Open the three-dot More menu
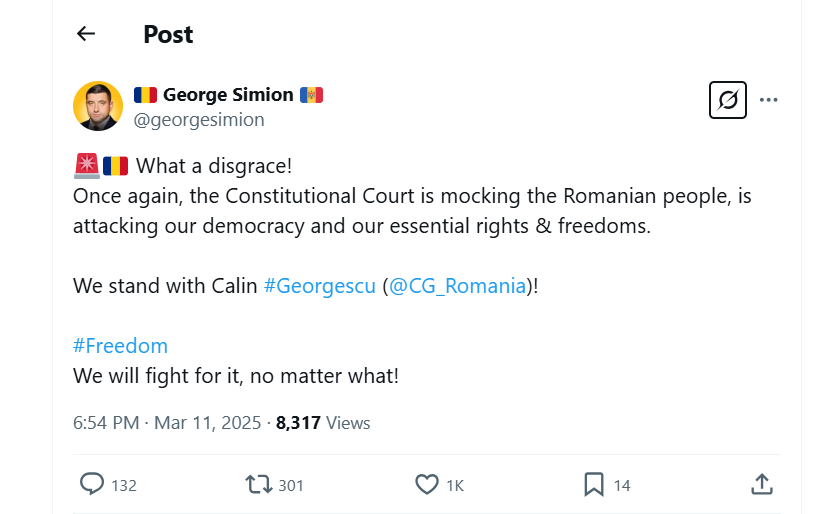839x514 pixels. 769,100
